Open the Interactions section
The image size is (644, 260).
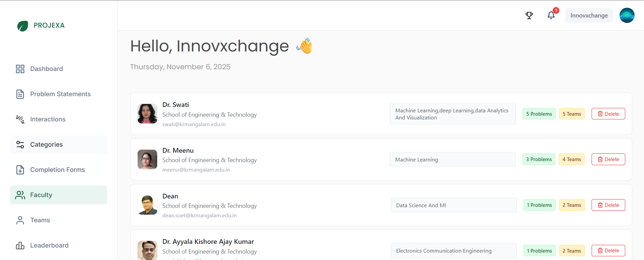[x=48, y=119]
